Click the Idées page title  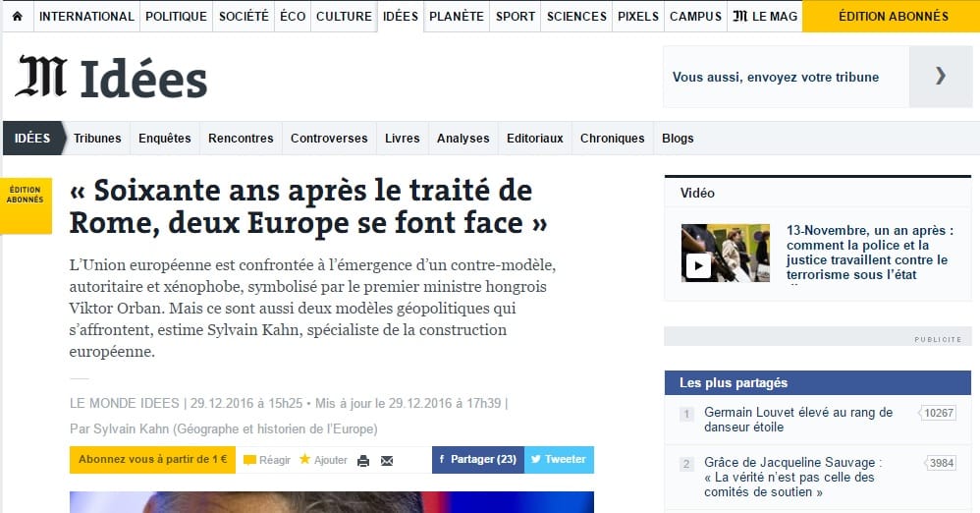click(143, 79)
